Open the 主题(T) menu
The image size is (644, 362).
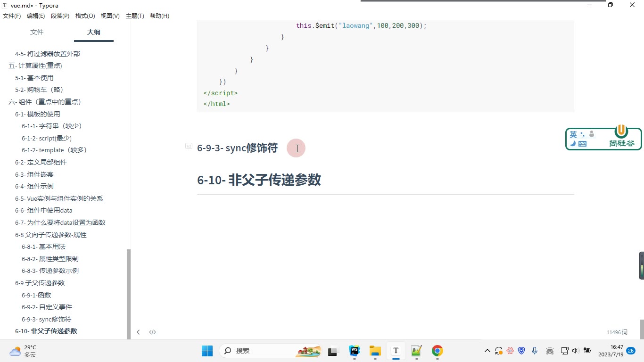click(x=135, y=16)
